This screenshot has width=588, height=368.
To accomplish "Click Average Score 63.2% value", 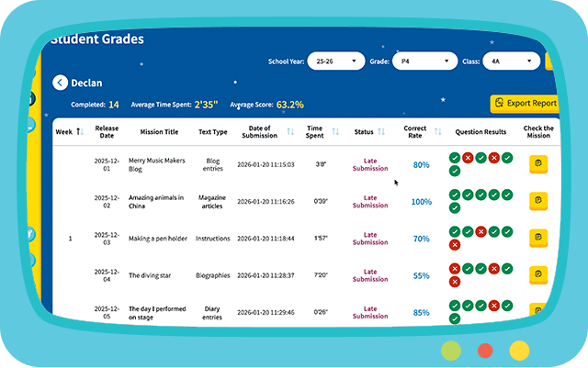I will [x=290, y=105].
